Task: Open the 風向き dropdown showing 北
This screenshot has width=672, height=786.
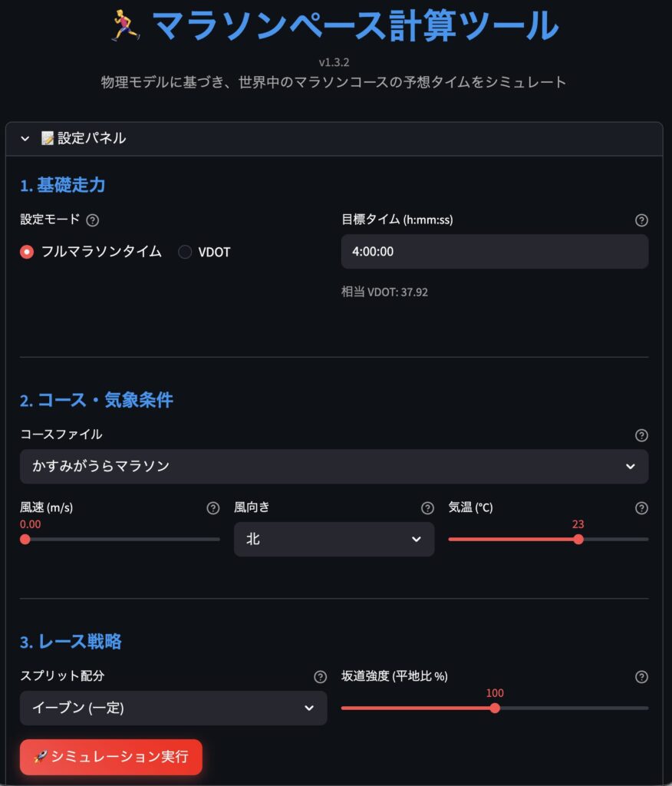Action: [334, 539]
